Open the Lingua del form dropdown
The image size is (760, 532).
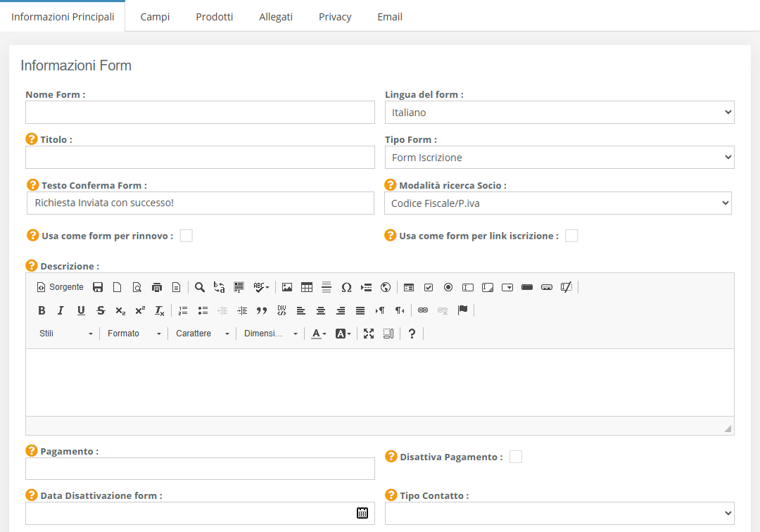[x=559, y=113]
